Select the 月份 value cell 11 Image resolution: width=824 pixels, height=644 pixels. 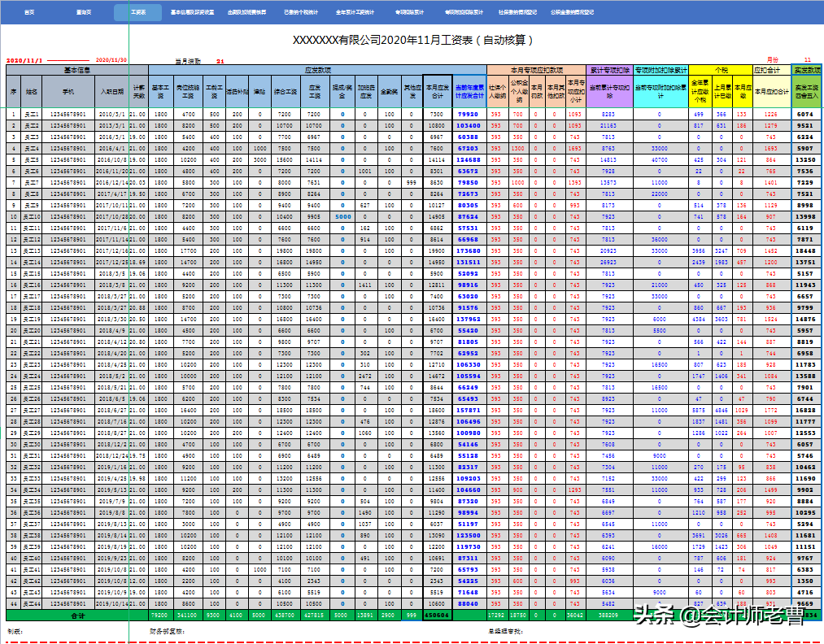[806, 60]
